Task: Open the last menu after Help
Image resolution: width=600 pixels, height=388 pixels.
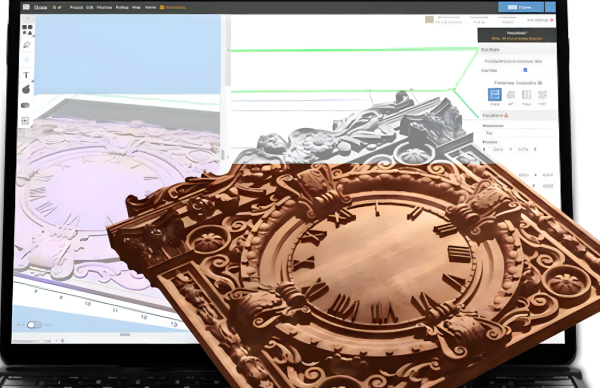Action: click(150, 7)
